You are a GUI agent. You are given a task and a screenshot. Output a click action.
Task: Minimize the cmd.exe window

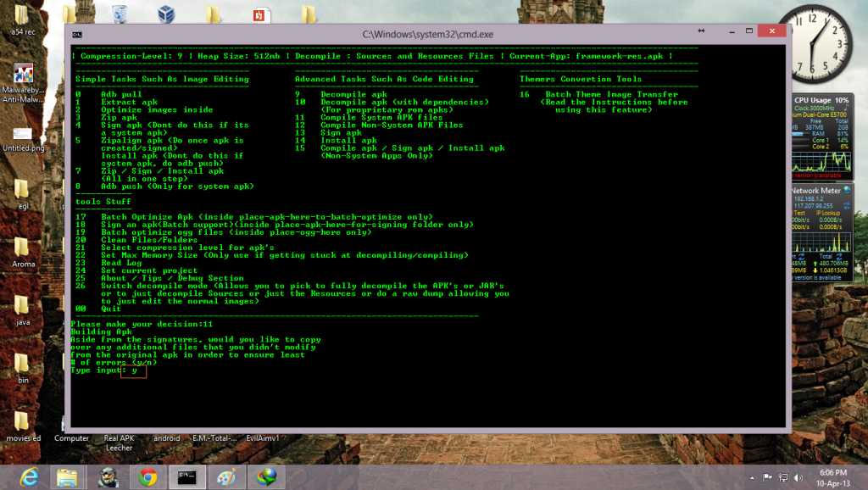(x=732, y=31)
